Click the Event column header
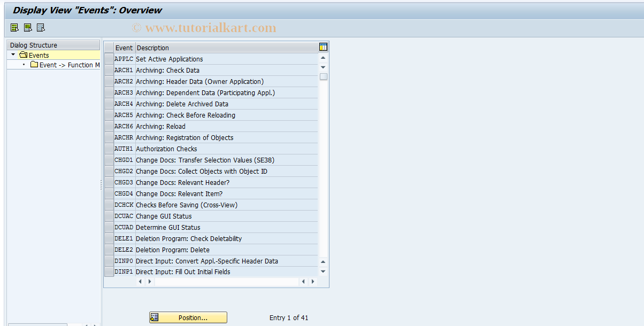 (x=124, y=48)
